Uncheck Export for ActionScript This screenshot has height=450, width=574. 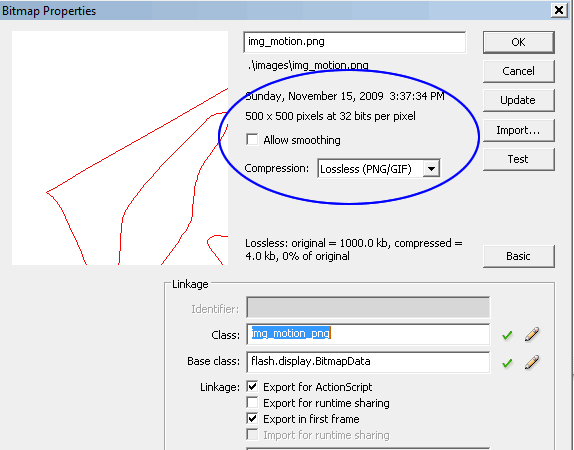point(252,386)
